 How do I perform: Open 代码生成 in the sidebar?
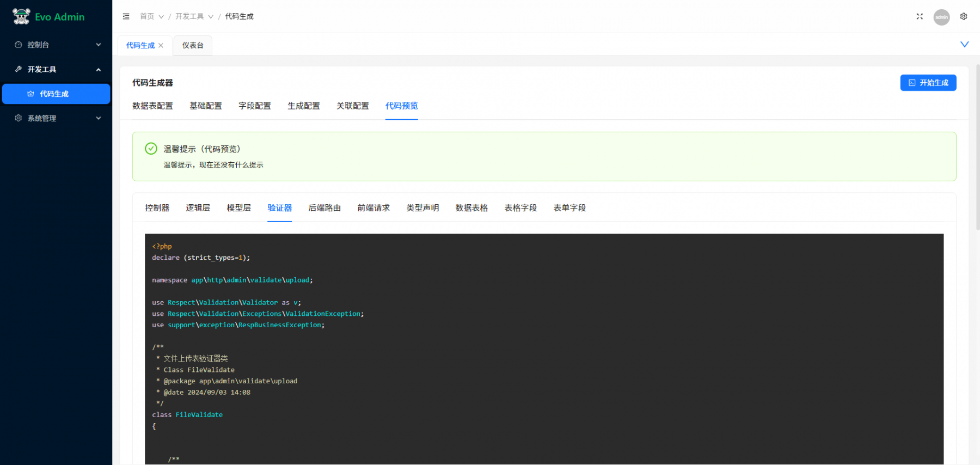point(56,94)
